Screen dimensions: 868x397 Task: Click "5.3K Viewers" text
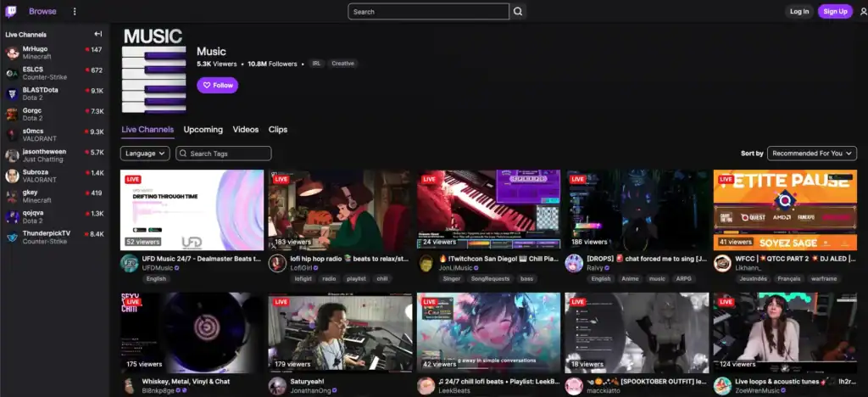[x=216, y=64]
